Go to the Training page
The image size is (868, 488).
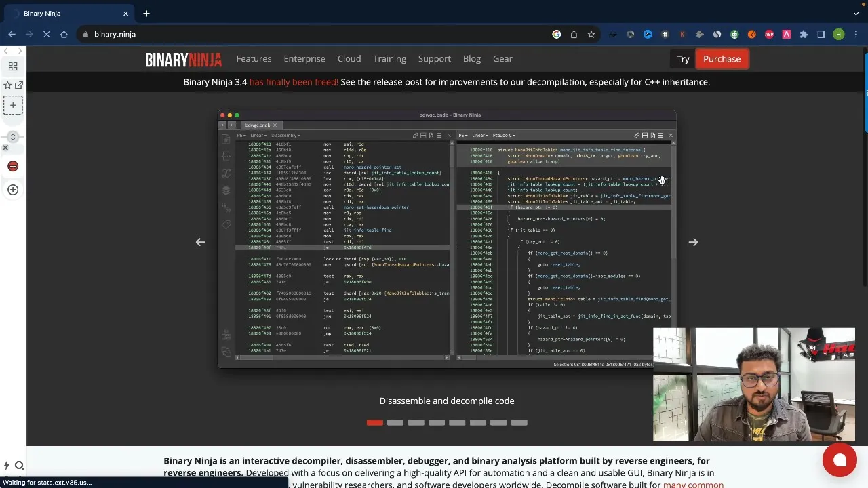click(x=389, y=59)
